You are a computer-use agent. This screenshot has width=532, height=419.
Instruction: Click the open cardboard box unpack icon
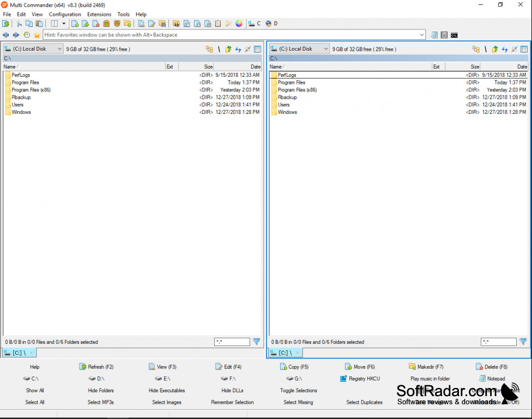click(117, 23)
